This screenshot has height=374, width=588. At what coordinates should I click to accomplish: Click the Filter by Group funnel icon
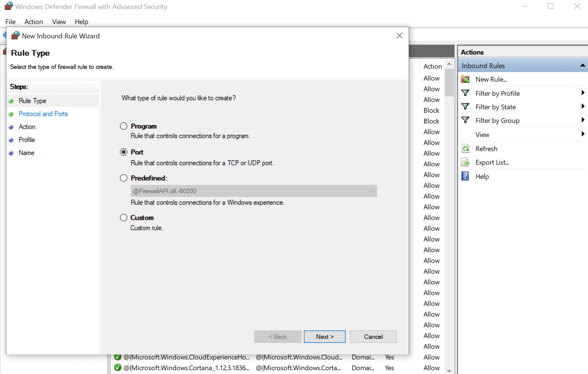tap(466, 120)
